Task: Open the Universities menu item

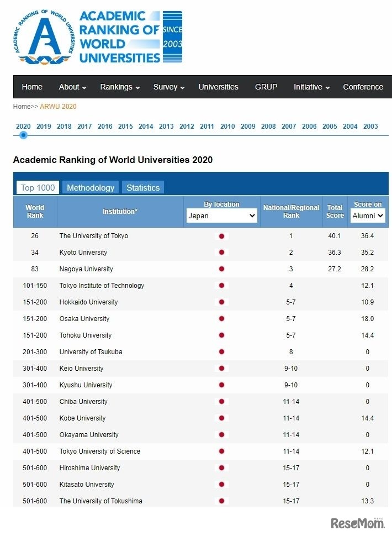Action: (x=219, y=87)
